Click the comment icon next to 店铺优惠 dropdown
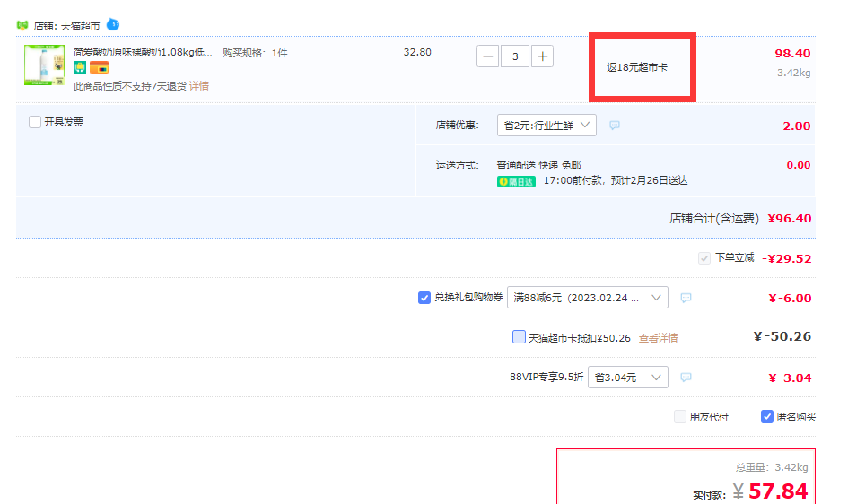 pos(615,126)
